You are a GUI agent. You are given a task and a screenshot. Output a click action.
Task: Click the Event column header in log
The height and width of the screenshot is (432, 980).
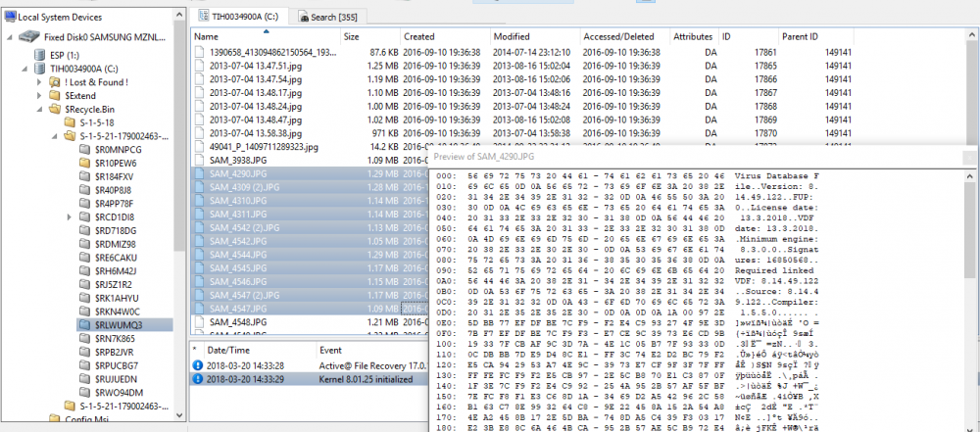click(371, 350)
